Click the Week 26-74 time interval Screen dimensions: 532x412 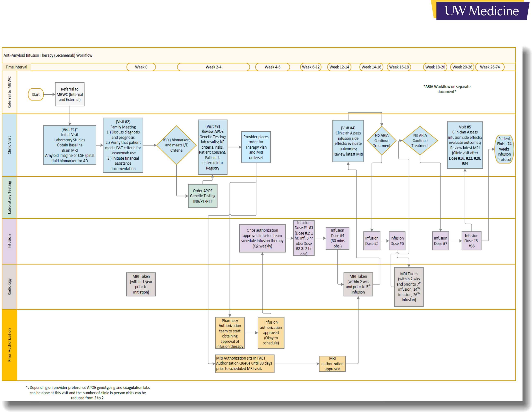point(490,67)
